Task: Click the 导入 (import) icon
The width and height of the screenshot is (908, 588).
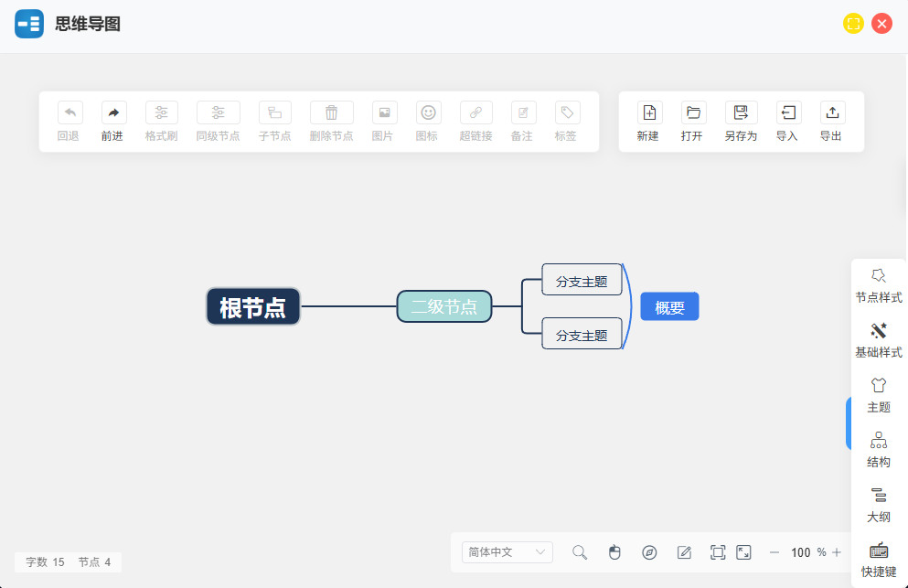Action: click(787, 113)
